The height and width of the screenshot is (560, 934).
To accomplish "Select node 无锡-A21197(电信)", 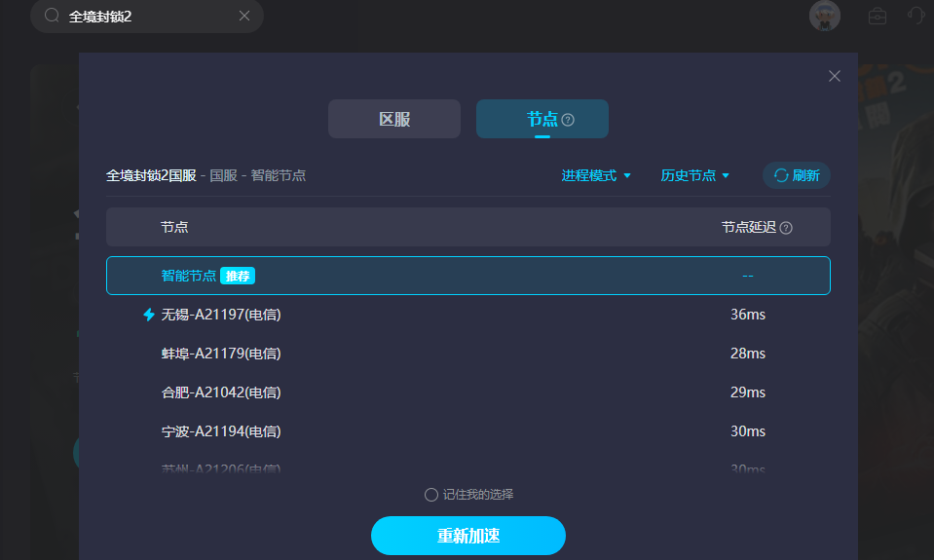I will pos(468,315).
